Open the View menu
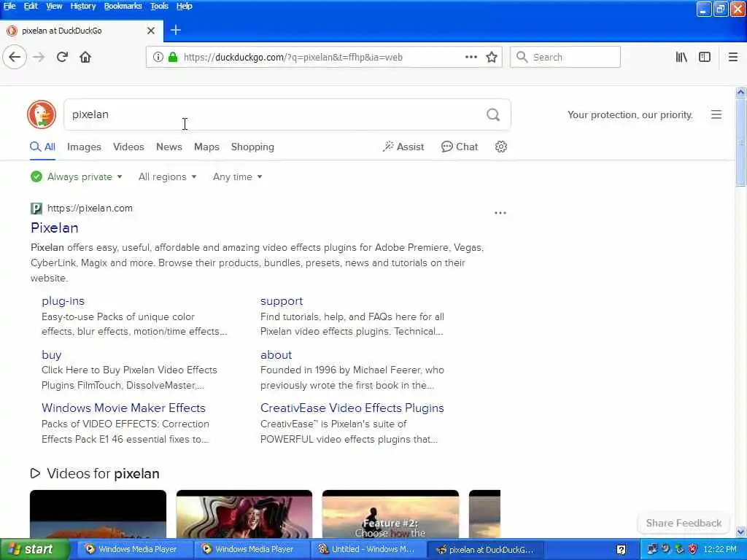 tap(54, 6)
